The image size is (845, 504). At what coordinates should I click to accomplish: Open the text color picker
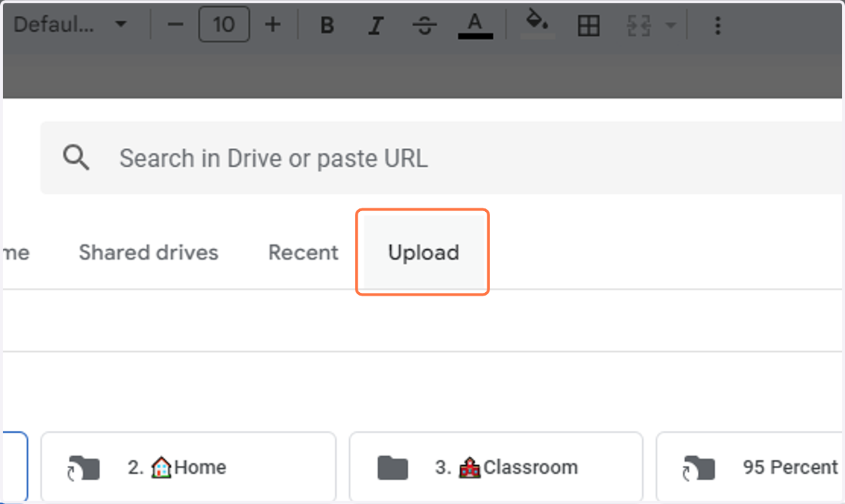475,26
